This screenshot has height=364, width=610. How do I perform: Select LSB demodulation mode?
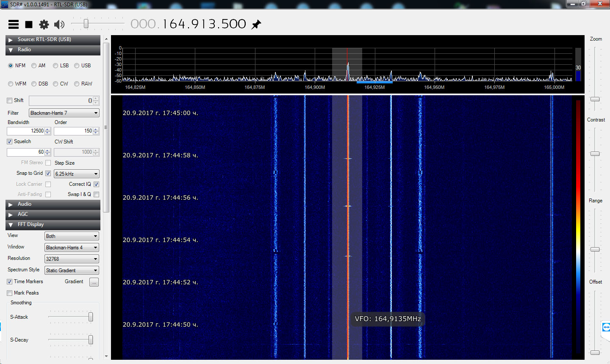61,66
